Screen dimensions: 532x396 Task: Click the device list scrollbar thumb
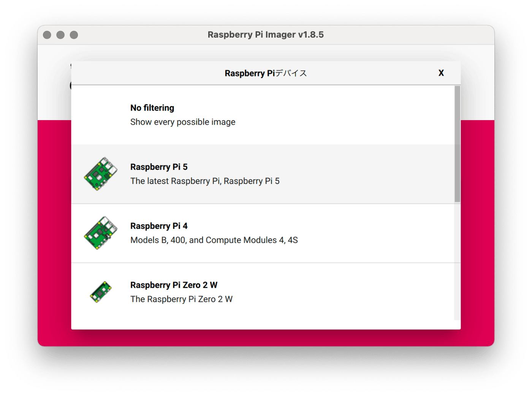[457, 144]
